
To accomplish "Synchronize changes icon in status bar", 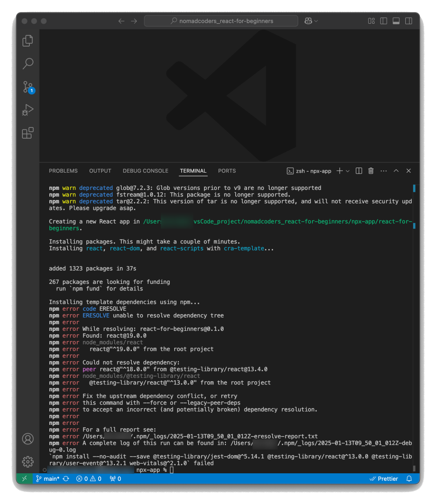I will click(66, 478).
